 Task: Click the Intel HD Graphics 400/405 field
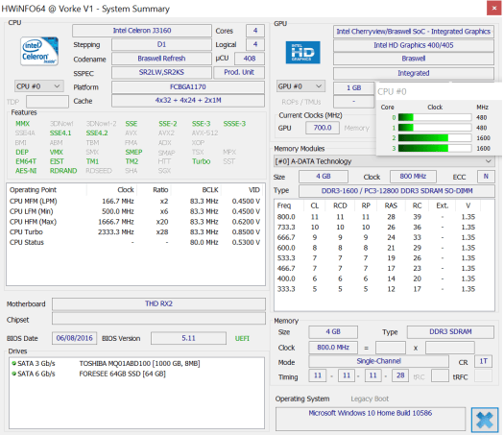(414, 45)
